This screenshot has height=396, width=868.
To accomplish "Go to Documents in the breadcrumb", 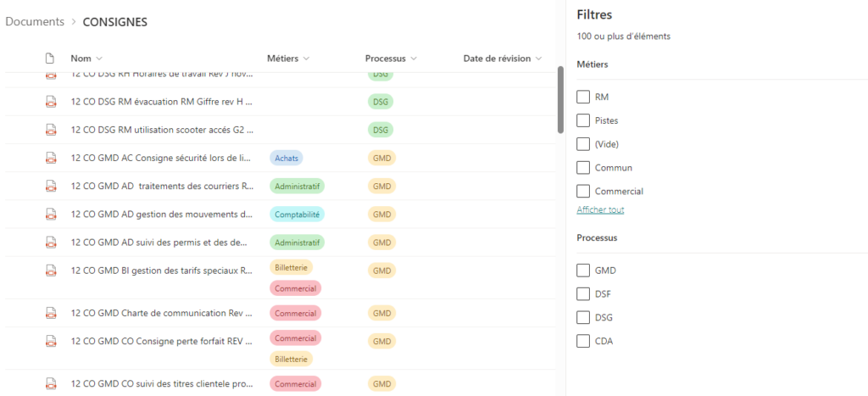I will coord(35,22).
